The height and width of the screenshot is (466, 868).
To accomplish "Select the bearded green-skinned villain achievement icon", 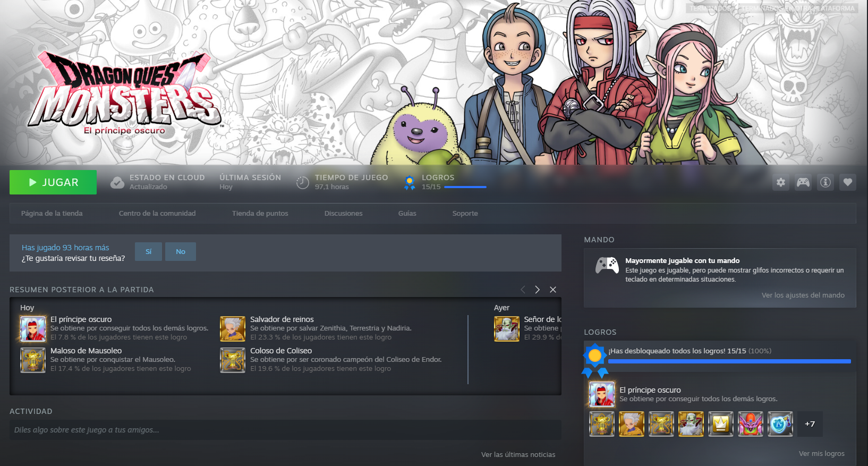I will coord(691,424).
